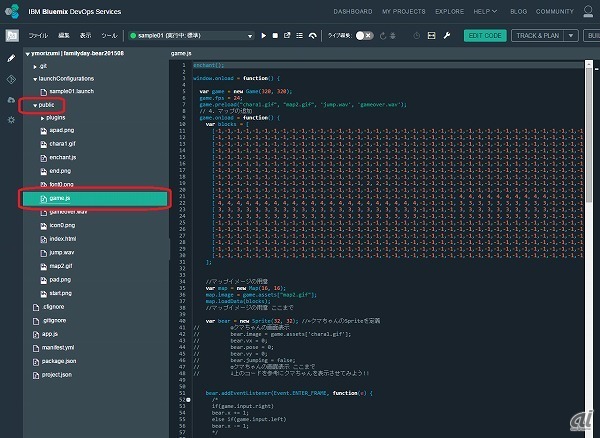The width and height of the screenshot is (600, 438).
Task: Toggle the live edit switch
Action: pyautogui.click(x=365, y=35)
